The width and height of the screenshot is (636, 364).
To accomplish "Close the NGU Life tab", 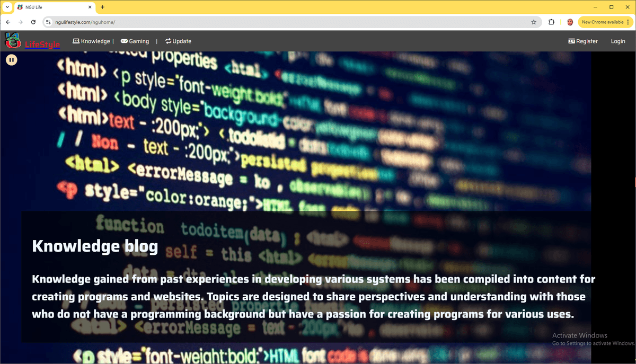I will tap(90, 7).
